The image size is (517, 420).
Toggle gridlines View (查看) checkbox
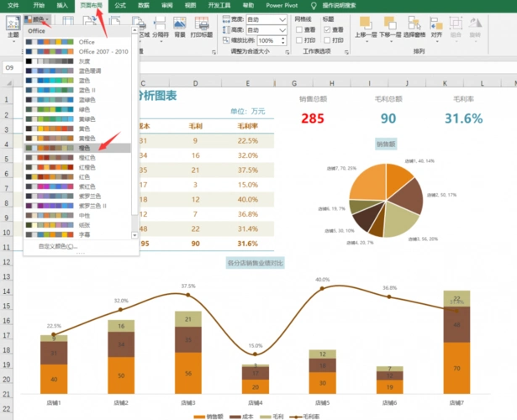tap(300, 29)
